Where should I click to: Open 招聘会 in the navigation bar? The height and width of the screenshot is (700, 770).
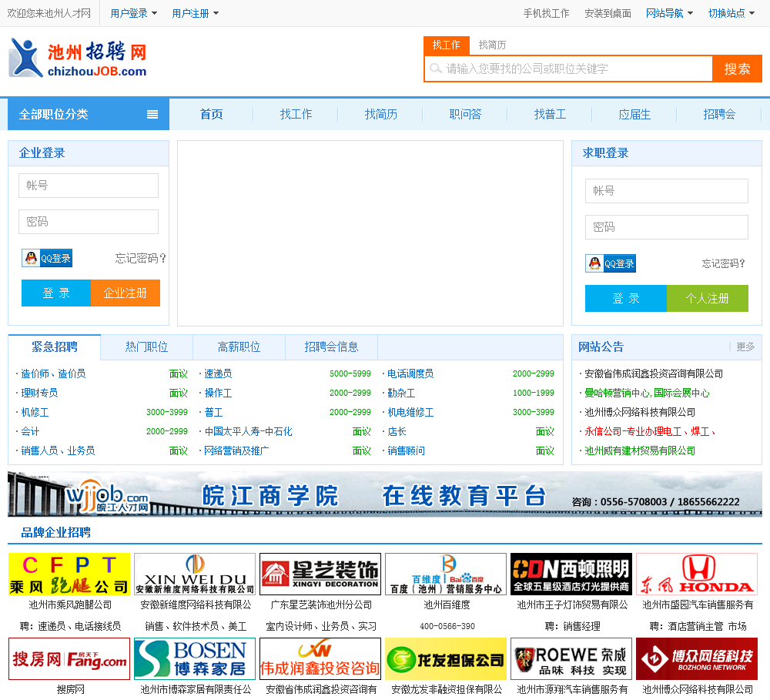point(719,115)
